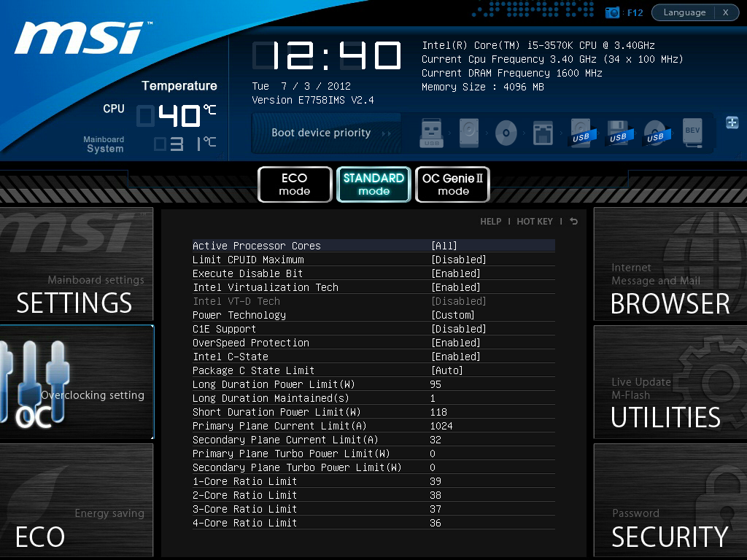Click Current DRAM Frequency 1600 MHz line
747x560 pixels.
pos(512,73)
